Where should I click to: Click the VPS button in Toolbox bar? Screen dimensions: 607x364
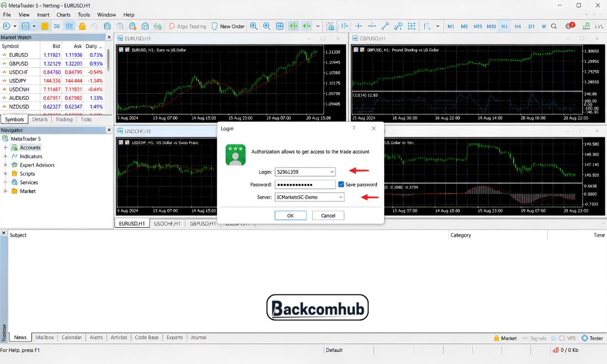(567, 338)
